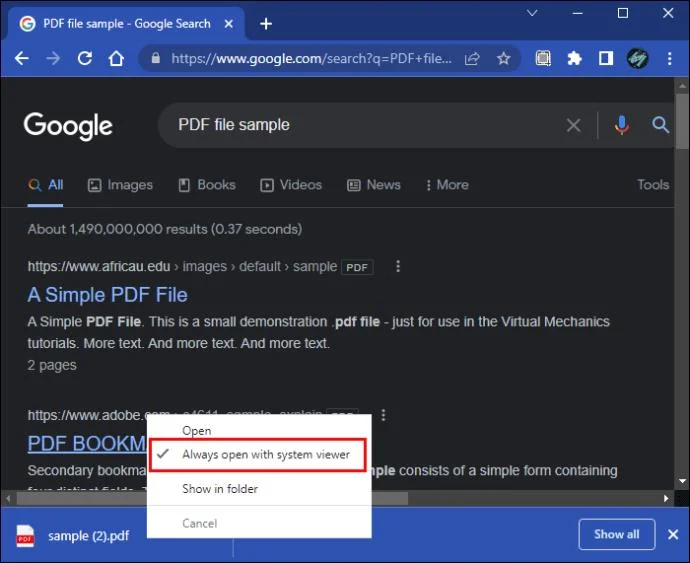Click the vertical scrollbar up arrow
The height and width of the screenshot is (563, 690).
pyautogui.click(x=682, y=86)
